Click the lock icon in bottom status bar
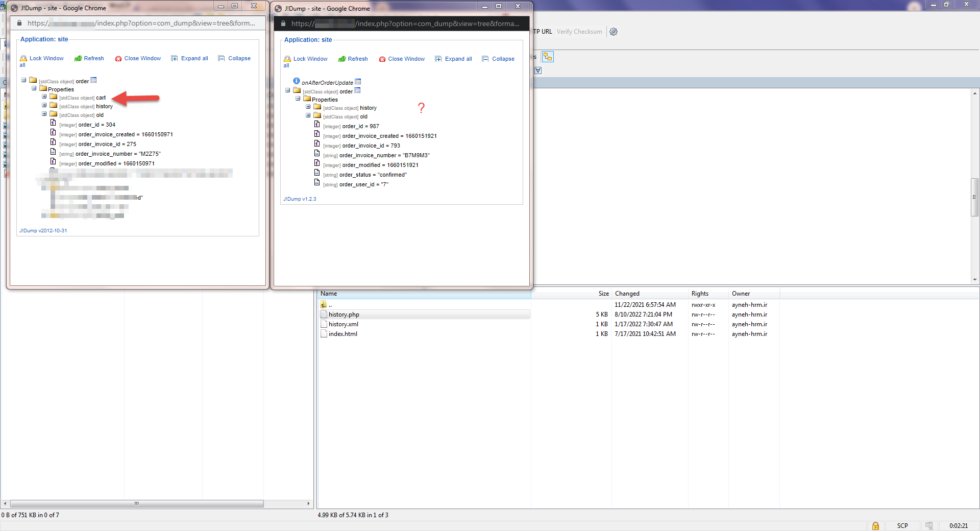 (875, 525)
